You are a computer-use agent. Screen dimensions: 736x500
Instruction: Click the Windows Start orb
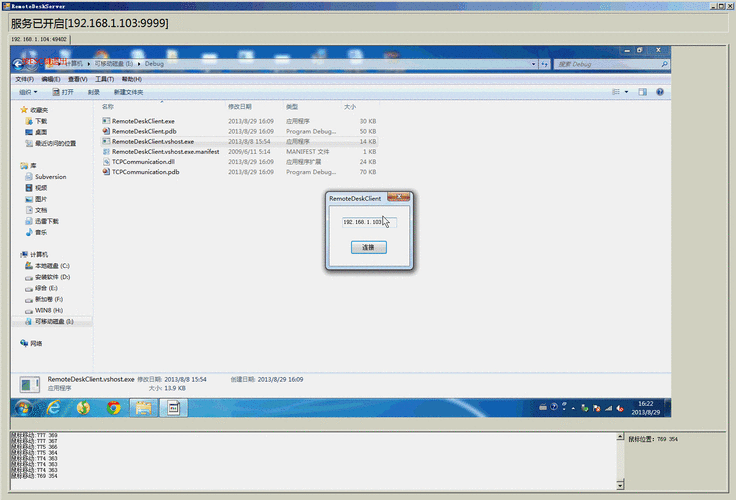22,407
